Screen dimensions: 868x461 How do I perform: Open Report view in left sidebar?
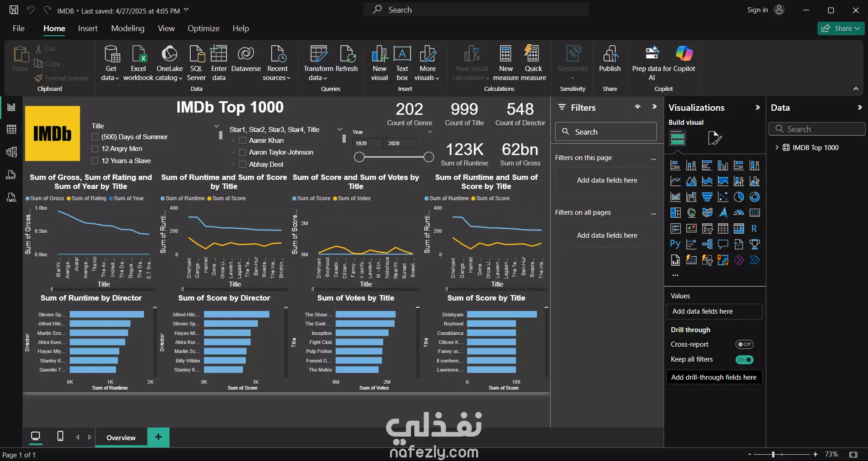point(11,107)
